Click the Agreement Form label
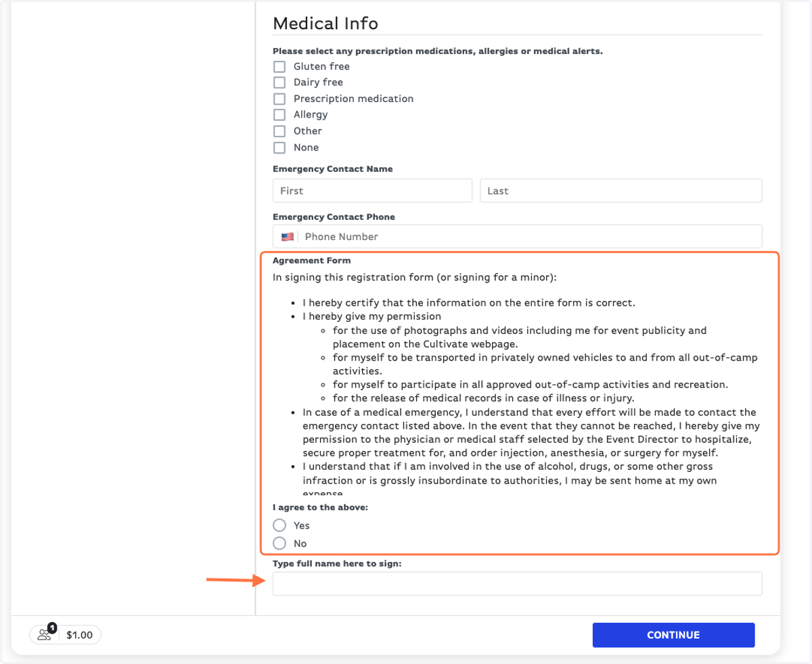Screen dimensions: 812x664 coord(312,260)
